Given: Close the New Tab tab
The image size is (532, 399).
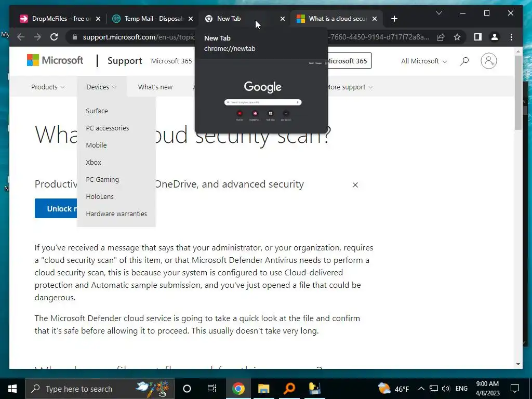Looking at the screenshot, I should click(x=282, y=19).
